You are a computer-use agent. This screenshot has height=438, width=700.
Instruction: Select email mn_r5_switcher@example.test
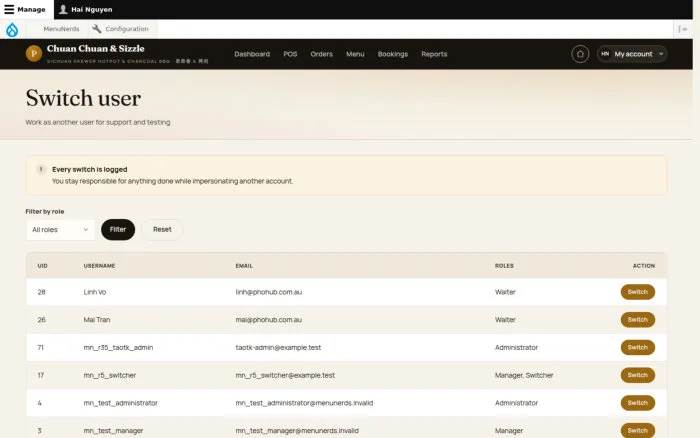[x=285, y=375]
